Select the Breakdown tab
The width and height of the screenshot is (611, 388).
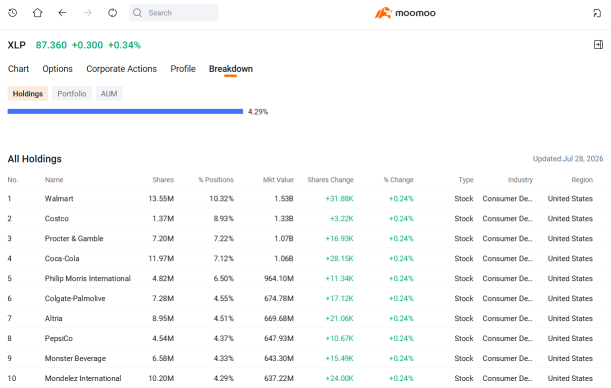[231, 69]
